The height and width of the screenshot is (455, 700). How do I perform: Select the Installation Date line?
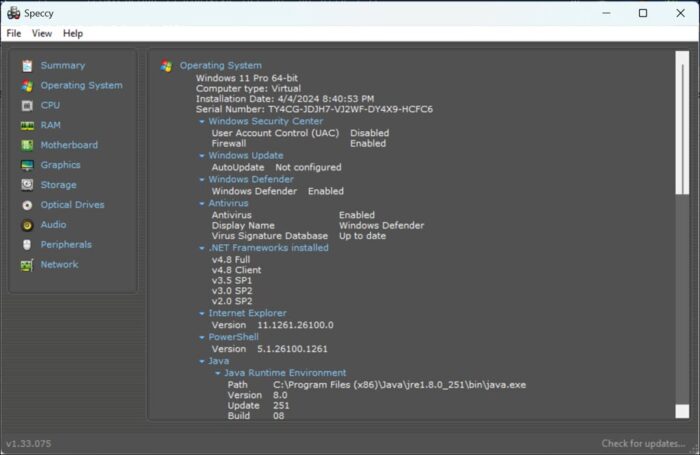pos(285,99)
